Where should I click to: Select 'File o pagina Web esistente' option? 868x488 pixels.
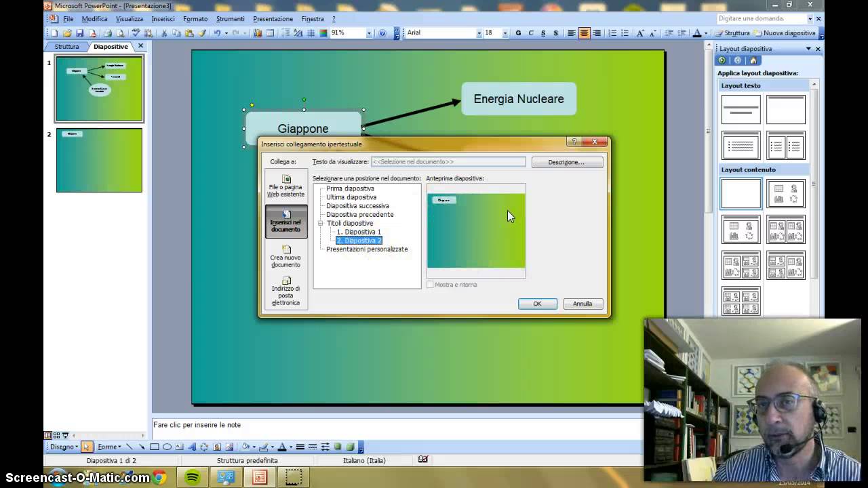click(285, 186)
